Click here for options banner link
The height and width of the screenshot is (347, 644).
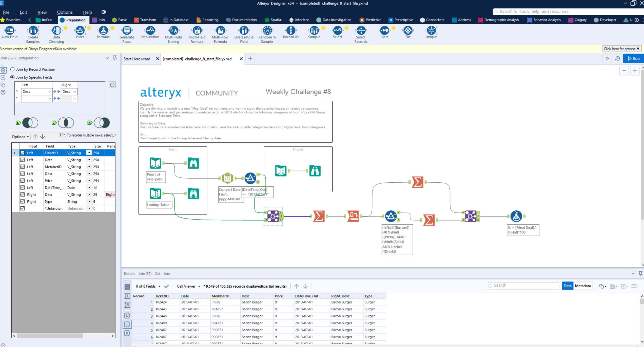point(621,49)
